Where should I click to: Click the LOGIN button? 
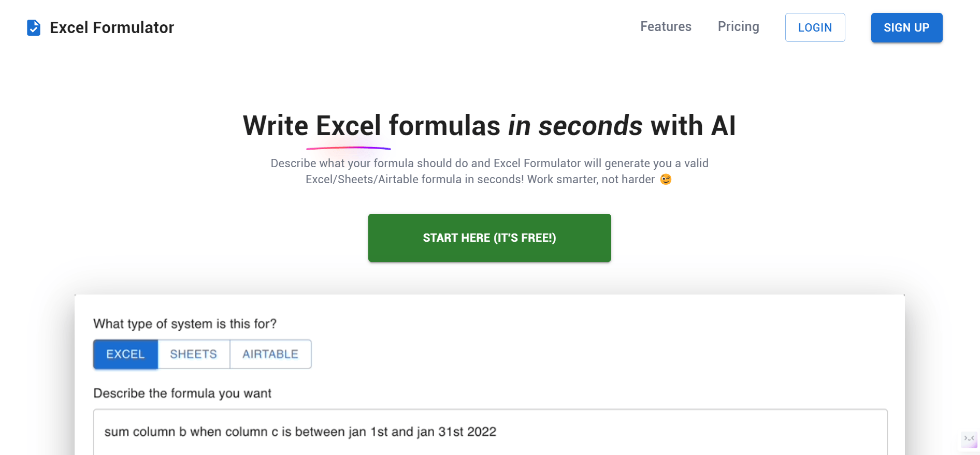point(815,27)
